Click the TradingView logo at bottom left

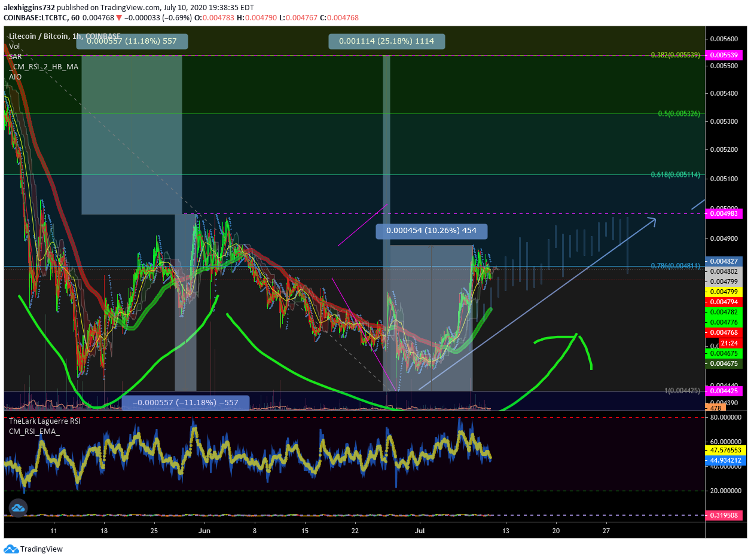pos(33,549)
